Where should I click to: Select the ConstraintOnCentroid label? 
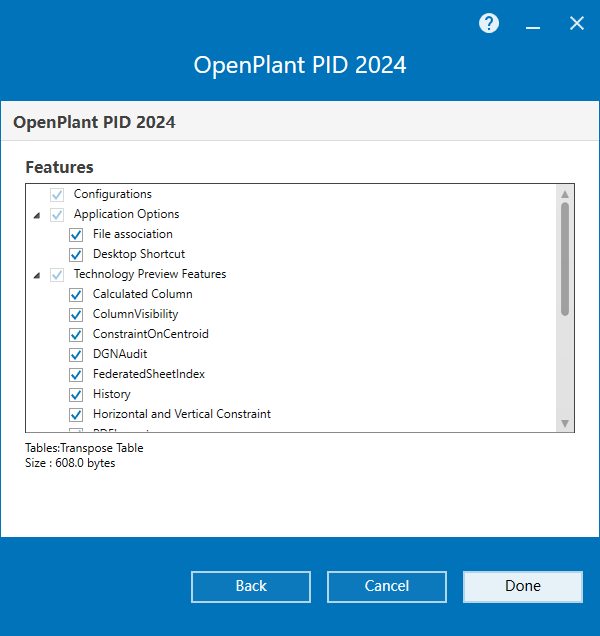pos(151,334)
